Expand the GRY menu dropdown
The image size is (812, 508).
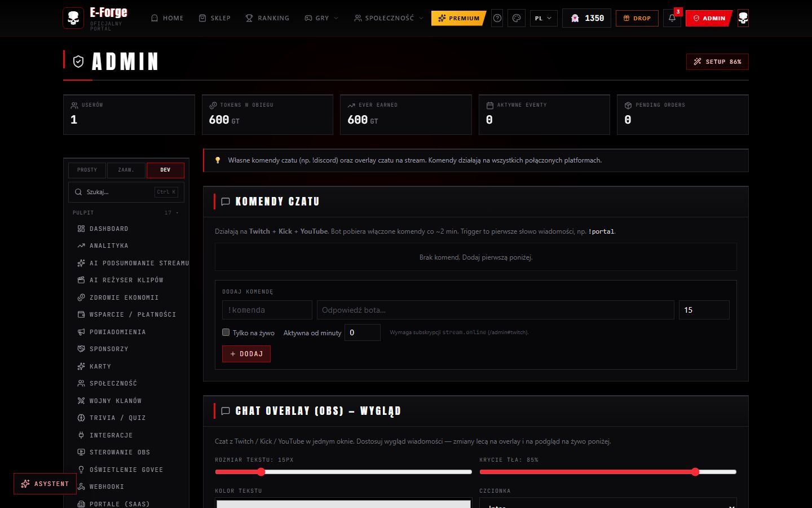[321, 18]
